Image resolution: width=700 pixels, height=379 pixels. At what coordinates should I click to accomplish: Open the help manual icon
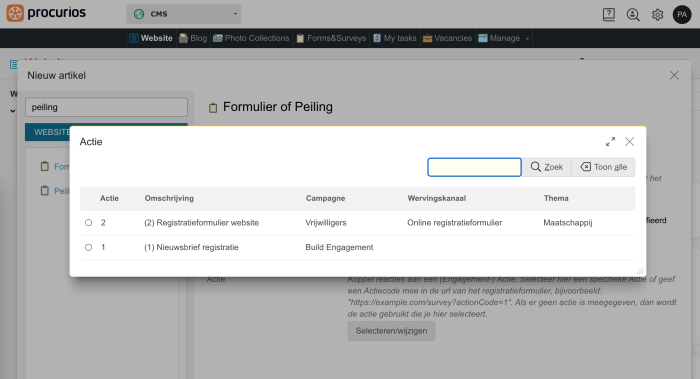point(608,15)
